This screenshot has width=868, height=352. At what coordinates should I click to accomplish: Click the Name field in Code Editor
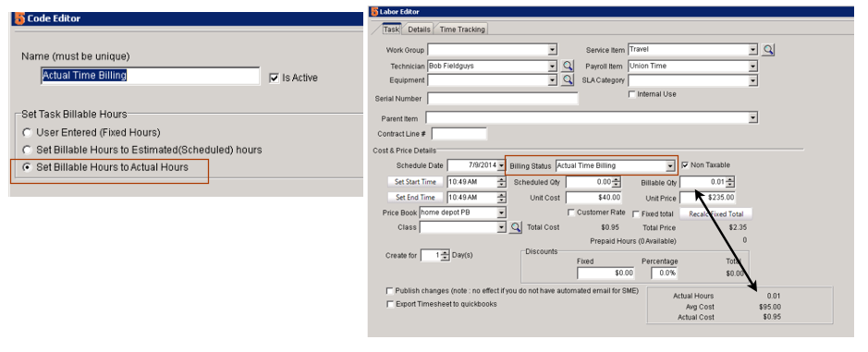150,76
